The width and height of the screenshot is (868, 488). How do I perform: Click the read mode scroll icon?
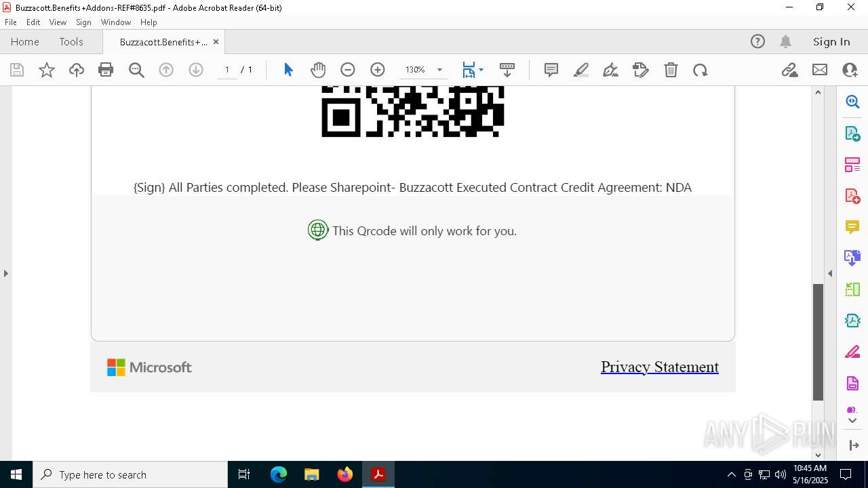(x=507, y=70)
